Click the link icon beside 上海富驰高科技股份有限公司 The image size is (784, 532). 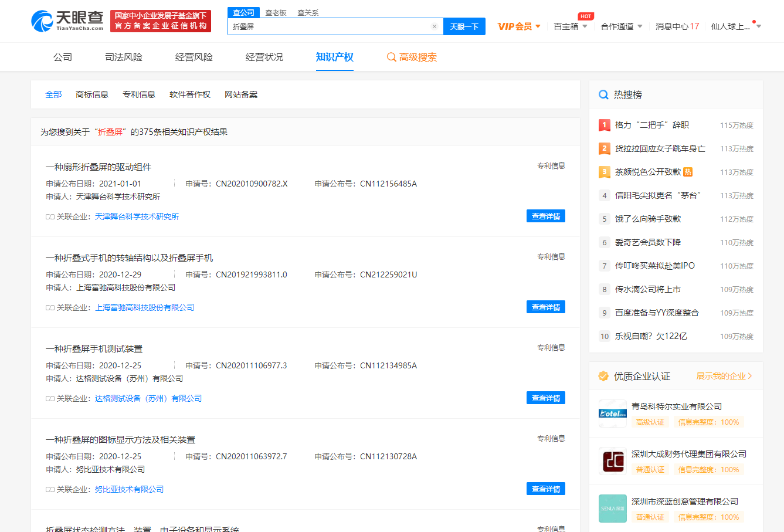[x=50, y=307]
